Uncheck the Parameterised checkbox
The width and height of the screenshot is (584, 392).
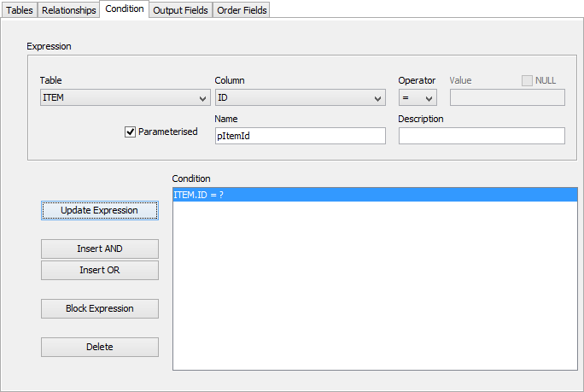tap(131, 132)
